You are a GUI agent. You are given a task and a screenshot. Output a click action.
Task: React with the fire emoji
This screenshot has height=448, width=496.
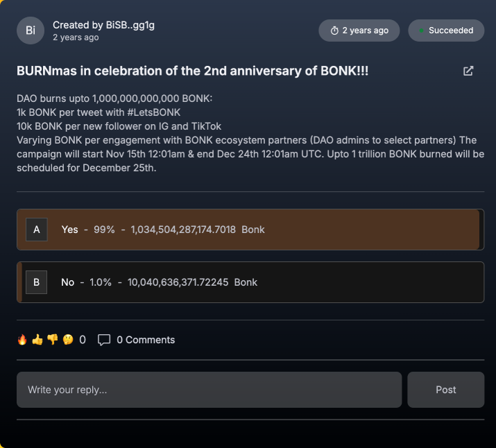[x=22, y=340]
